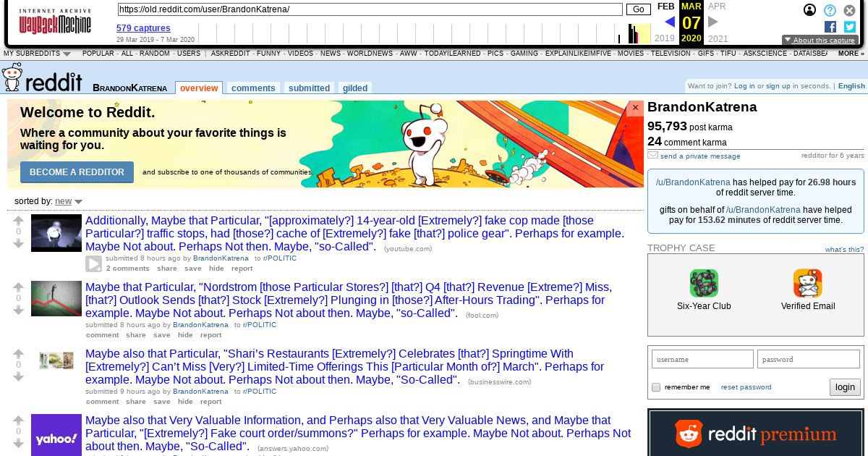
Task: Open Nordstrom post chart thumbnail
Action: [56, 299]
